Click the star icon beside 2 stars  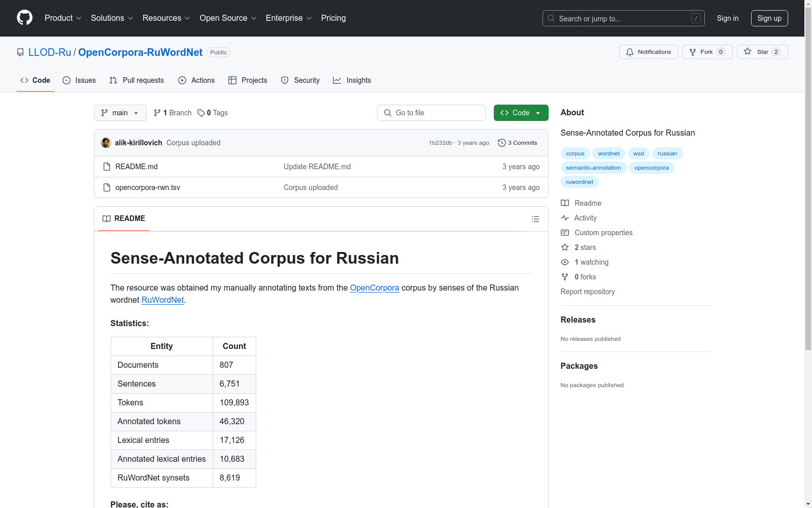(565, 247)
